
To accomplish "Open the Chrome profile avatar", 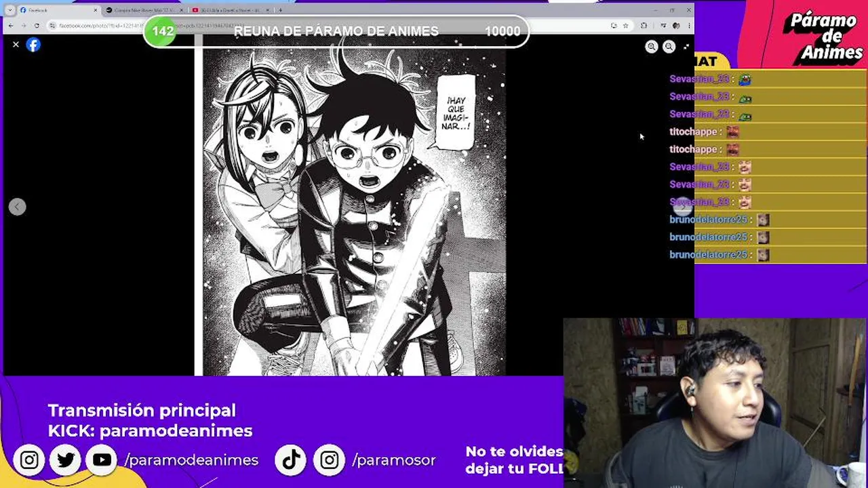I will [x=676, y=26].
